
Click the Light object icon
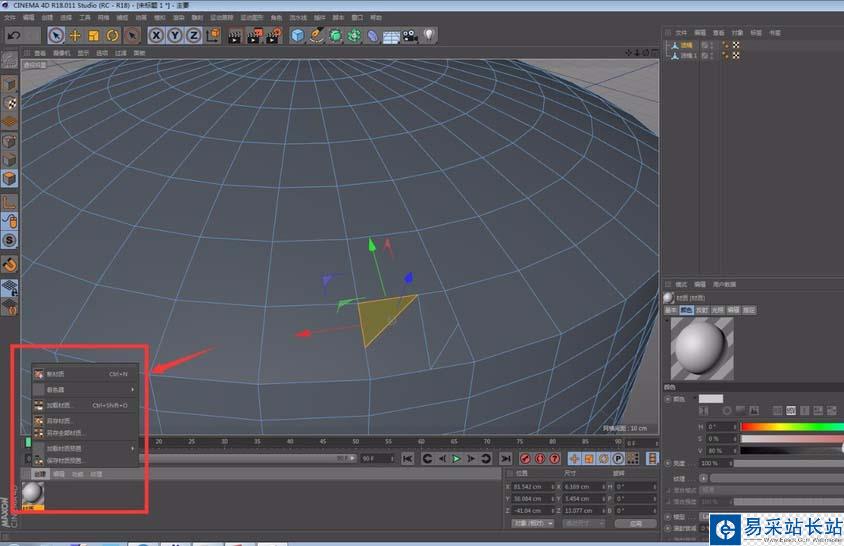tap(428, 35)
